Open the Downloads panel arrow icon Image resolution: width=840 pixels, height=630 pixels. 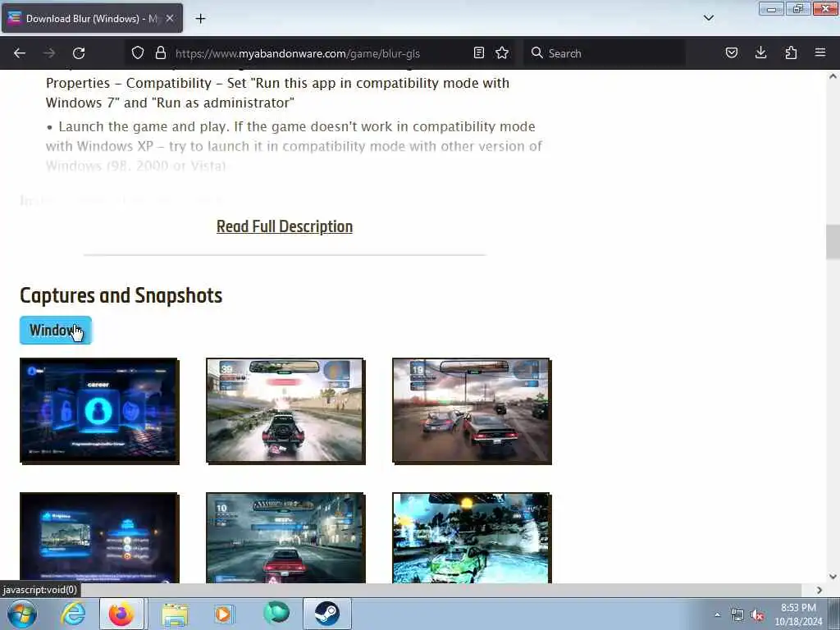tap(760, 52)
